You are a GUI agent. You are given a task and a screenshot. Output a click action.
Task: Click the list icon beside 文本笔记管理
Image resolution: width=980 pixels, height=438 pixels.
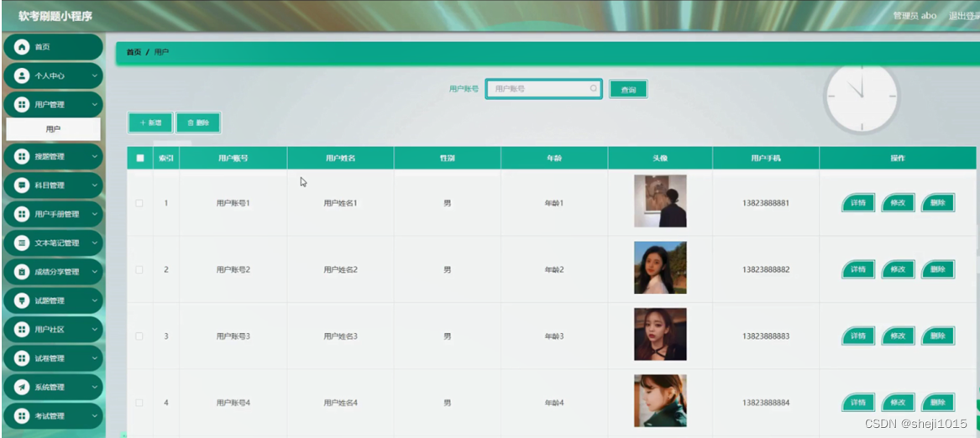point(22,242)
